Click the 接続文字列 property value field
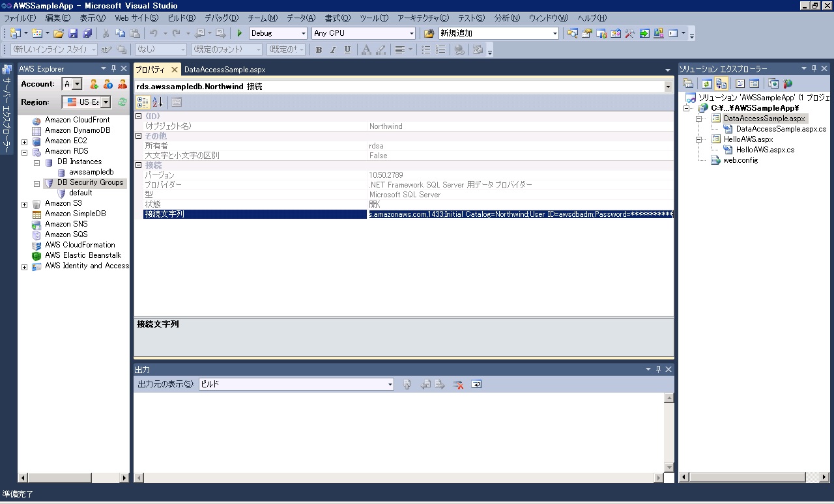Viewport: 834px width, 504px height. click(x=520, y=214)
